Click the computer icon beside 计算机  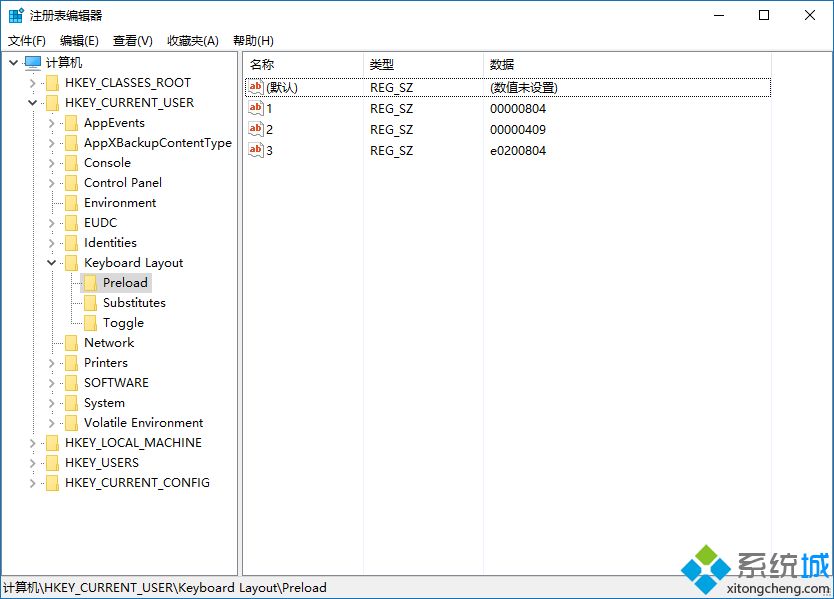(x=31, y=62)
